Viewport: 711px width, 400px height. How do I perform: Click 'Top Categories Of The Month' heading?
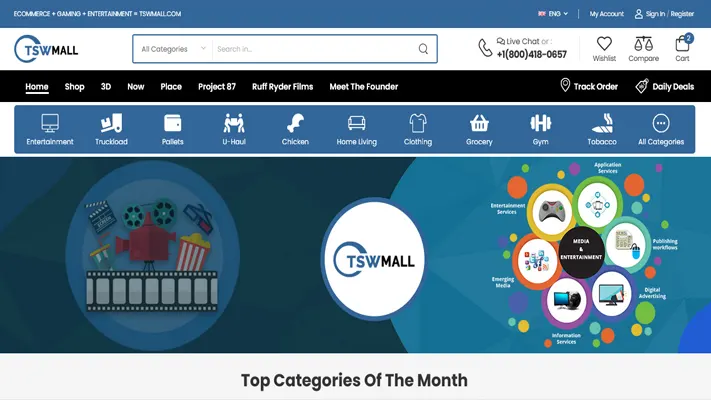pos(354,380)
